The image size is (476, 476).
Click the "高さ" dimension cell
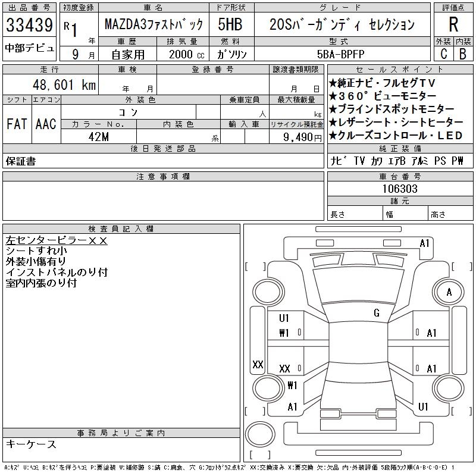coord(450,214)
